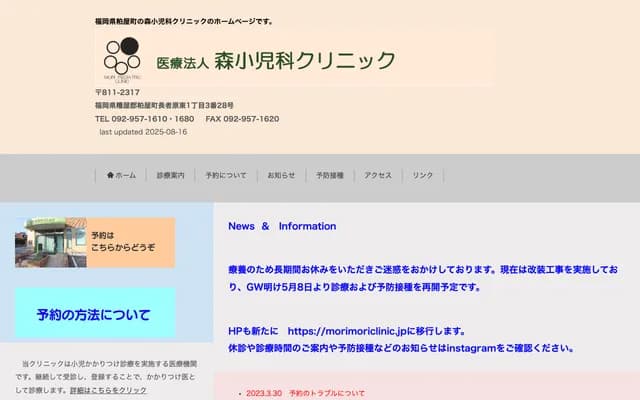The image size is (640, 400).
Task: Click the 森小児科クリニック header title banner
Action: click(x=276, y=61)
